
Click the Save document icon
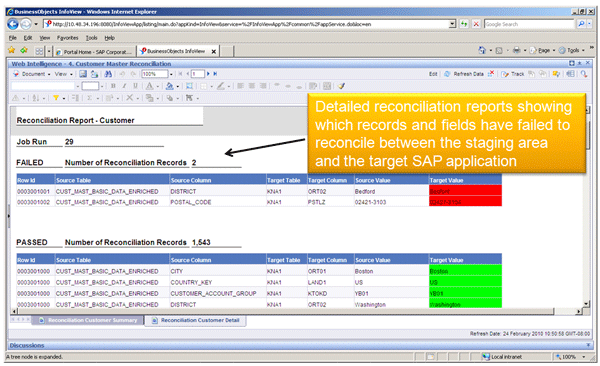[83, 74]
